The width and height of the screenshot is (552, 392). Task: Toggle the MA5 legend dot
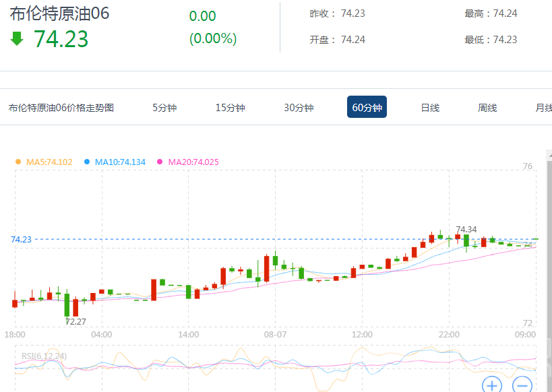coord(18,162)
